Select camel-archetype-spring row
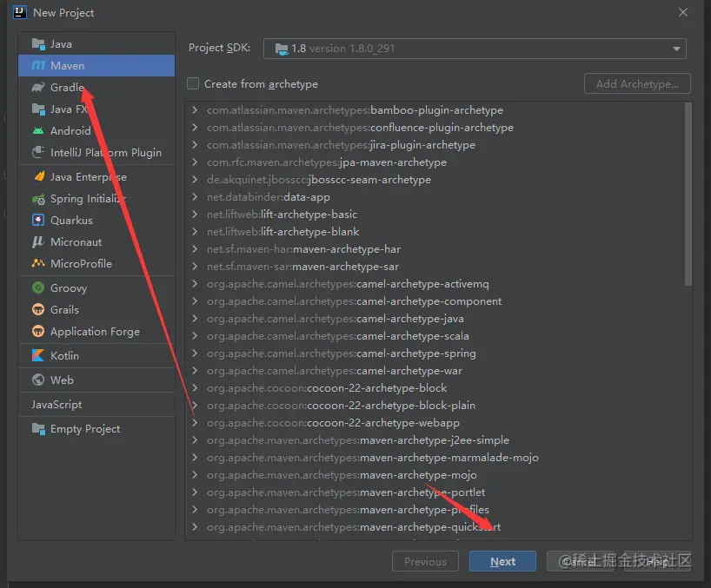Screen dimensions: 711x588 [x=435, y=353]
